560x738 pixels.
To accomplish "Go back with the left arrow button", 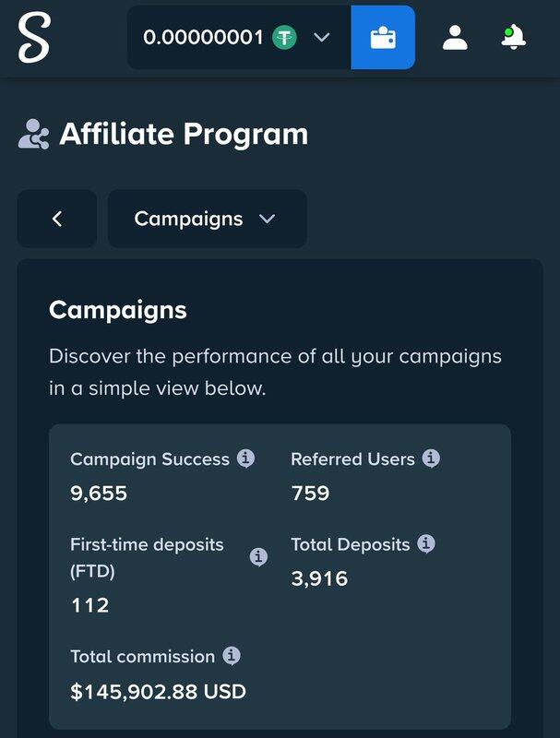I will point(57,219).
